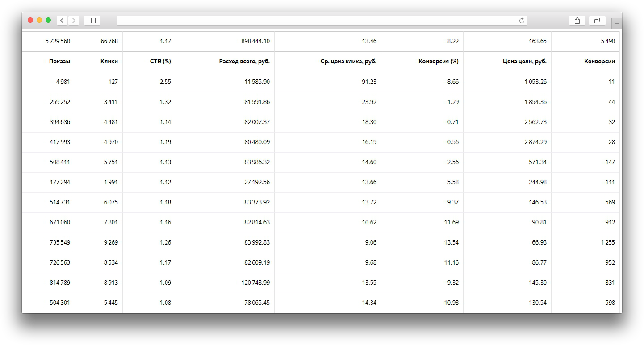644x345 pixels.
Task: Select clicks cell 3 411
Action: point(111,102)
